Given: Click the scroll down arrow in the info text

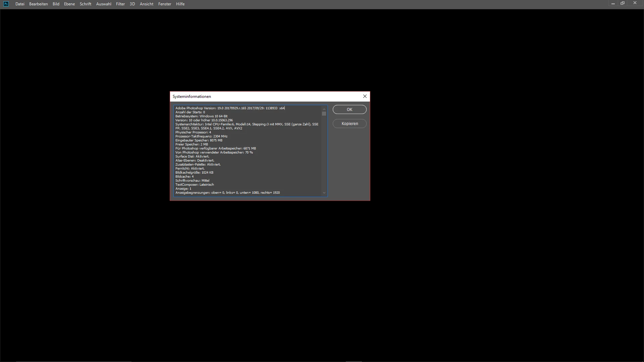Looking at the screenshot, I should click(x=324, y=193).
